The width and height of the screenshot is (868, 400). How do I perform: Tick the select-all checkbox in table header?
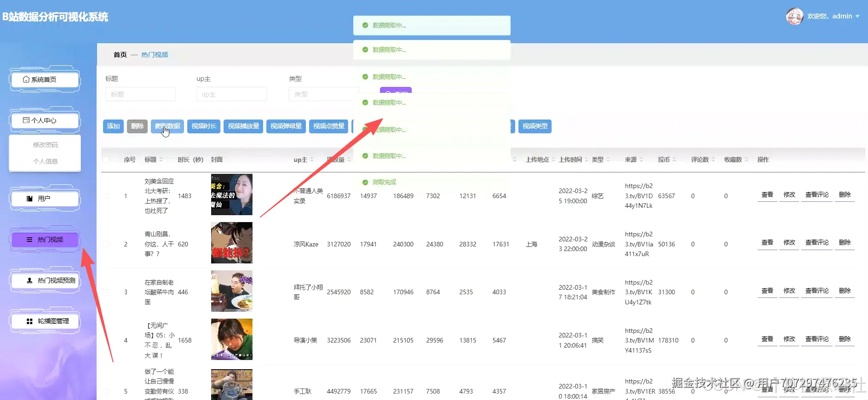tap(106, 160)
